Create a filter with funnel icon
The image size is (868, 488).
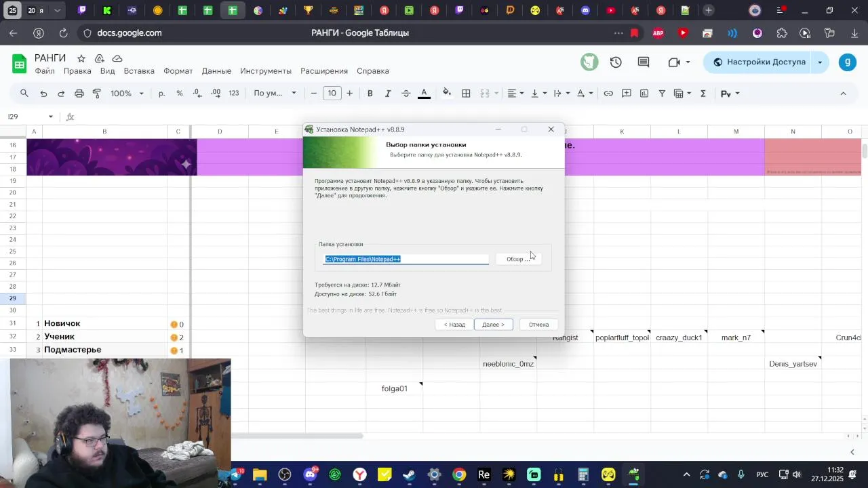click(x=662, y=94)
